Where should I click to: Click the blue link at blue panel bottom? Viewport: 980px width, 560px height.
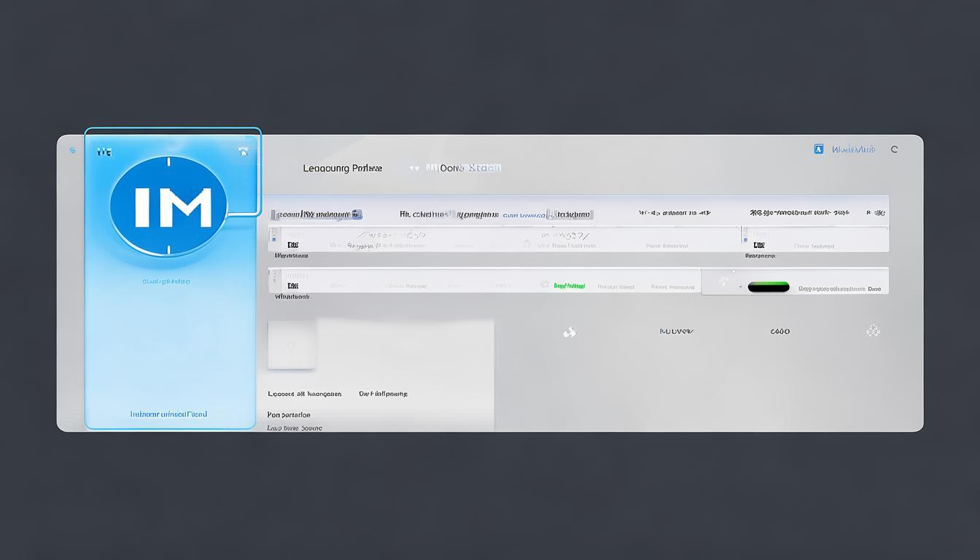tap(168, 414)
